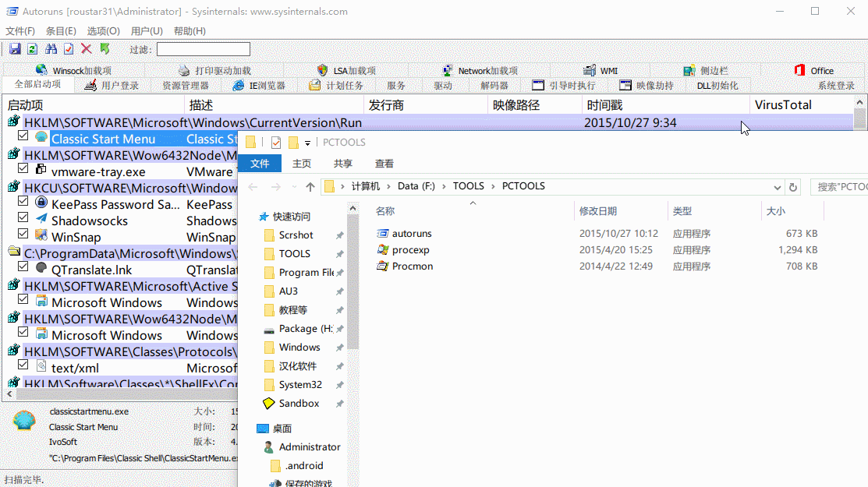Screen dimensions: 868x487
Task: Click the red Delete X toolbar icon
Action: click(87, 49)
